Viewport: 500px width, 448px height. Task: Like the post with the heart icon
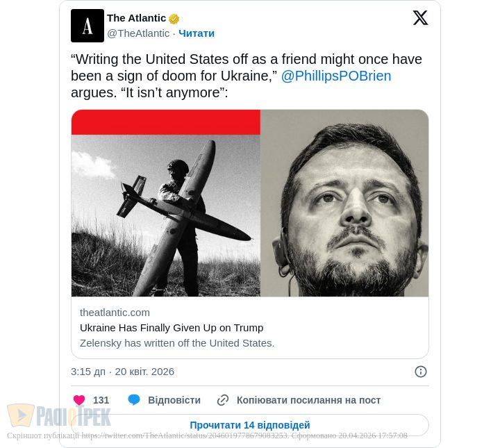point(79,400)
